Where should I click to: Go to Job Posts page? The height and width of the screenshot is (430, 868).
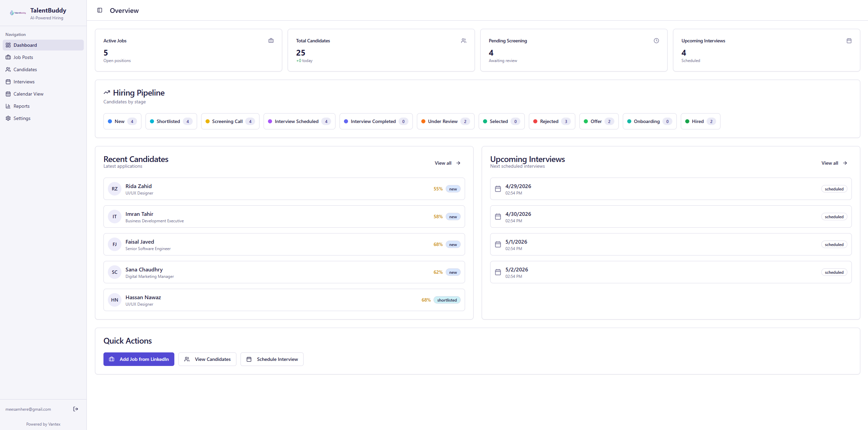[x=43, y=57]
